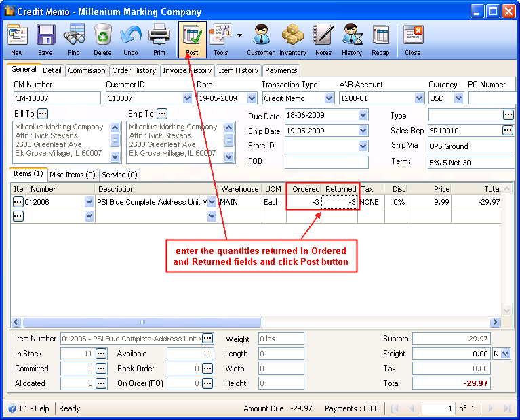
Task: Open the Item History tab
Action: click(x=239, y=70)
